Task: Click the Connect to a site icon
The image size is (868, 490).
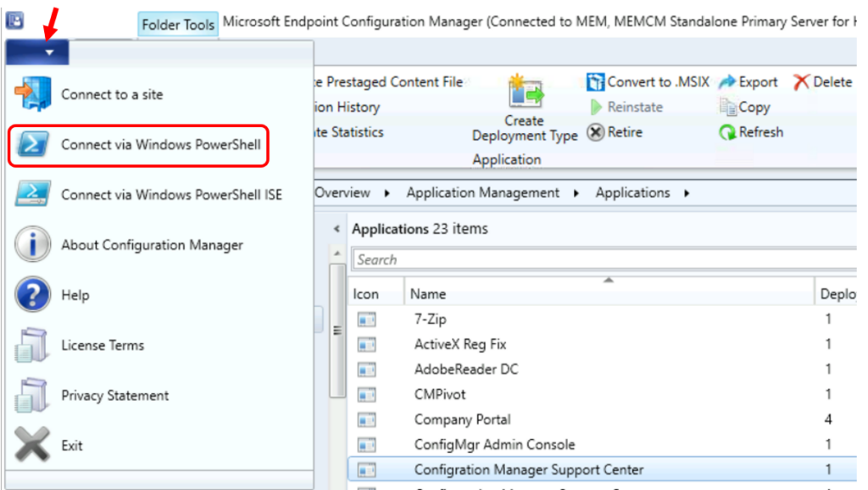Action: tap(33, 94)
